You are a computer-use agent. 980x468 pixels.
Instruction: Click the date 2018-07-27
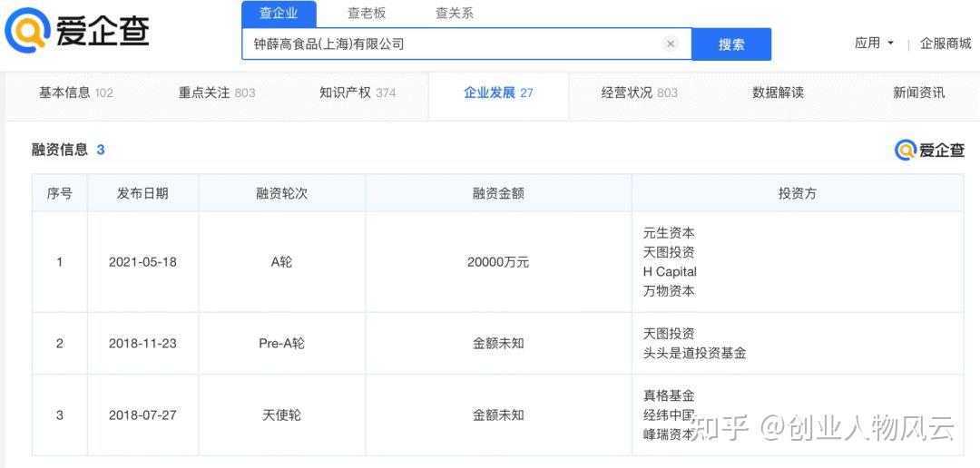coord(142,415)
